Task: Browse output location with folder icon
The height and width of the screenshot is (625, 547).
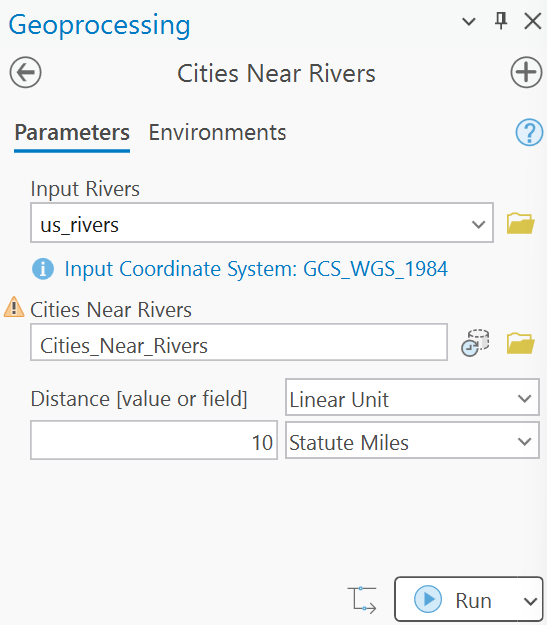Action: (520, 343)
